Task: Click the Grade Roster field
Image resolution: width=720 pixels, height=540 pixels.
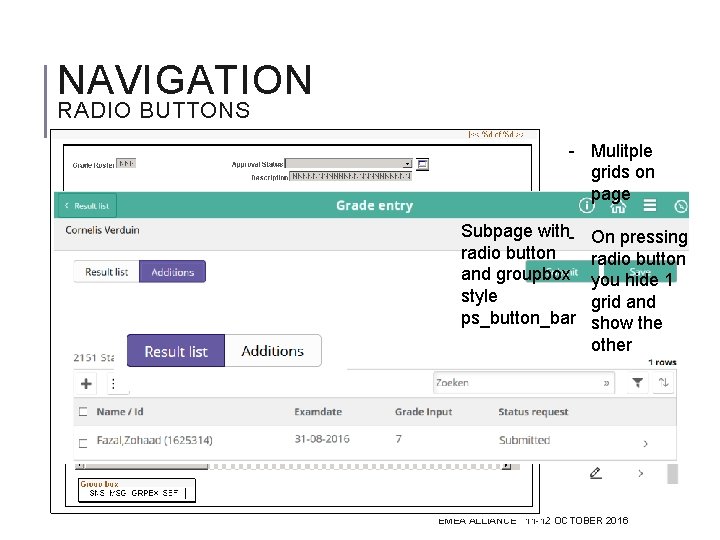Action: click(126, 163)
